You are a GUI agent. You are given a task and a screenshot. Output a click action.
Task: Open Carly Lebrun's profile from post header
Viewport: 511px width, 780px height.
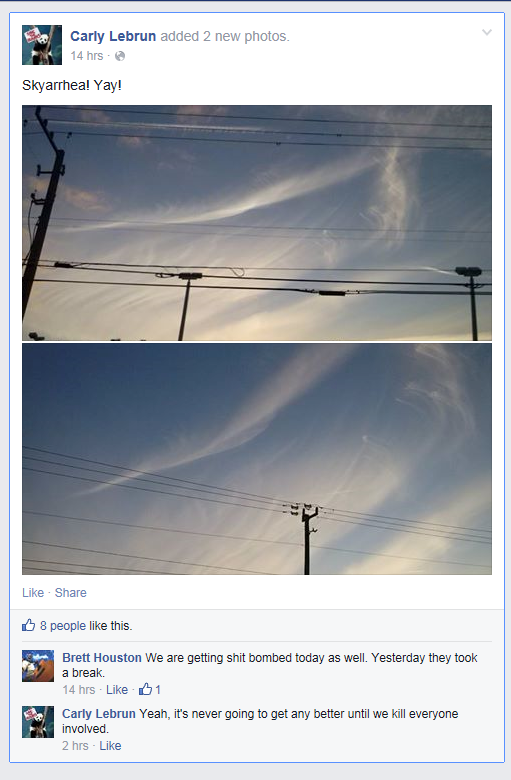coord(113,36)
